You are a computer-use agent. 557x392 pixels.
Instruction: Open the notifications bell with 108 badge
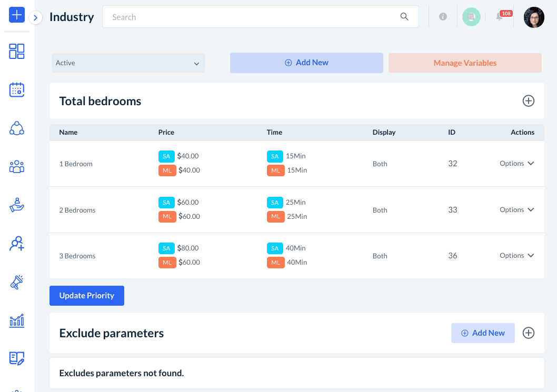[x=499, y=17]
